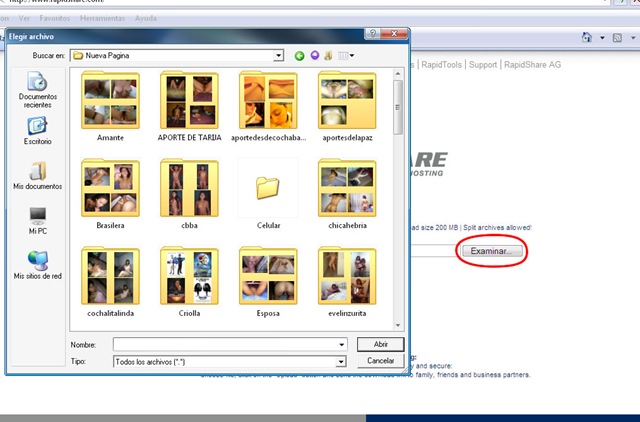Click the Abrir button

click(x=380, y=344)
